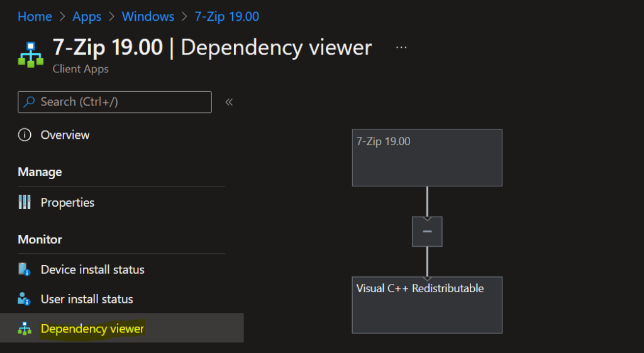This screenshot has width=644, height=353.
Task: Click the Device install status icon
Action: click(25, 269)
